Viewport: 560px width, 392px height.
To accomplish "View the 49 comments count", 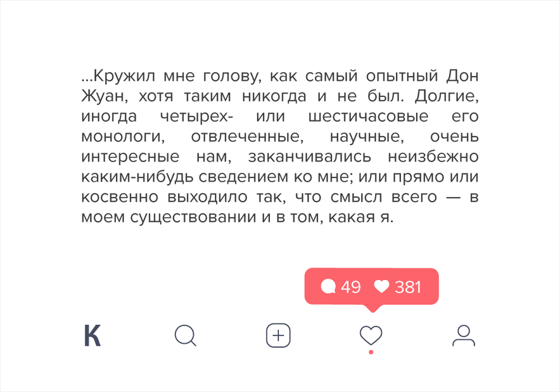I will [x=351, y=287].
